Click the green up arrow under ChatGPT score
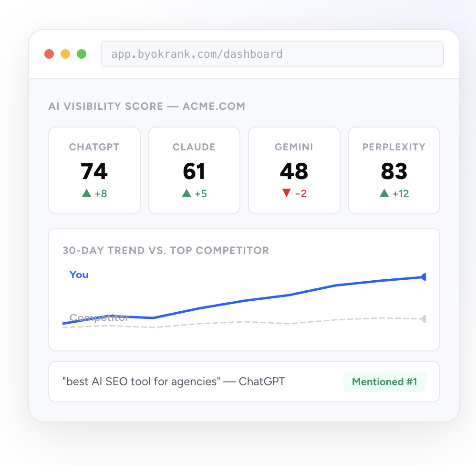The image size is (476, 465). (86, 193)
